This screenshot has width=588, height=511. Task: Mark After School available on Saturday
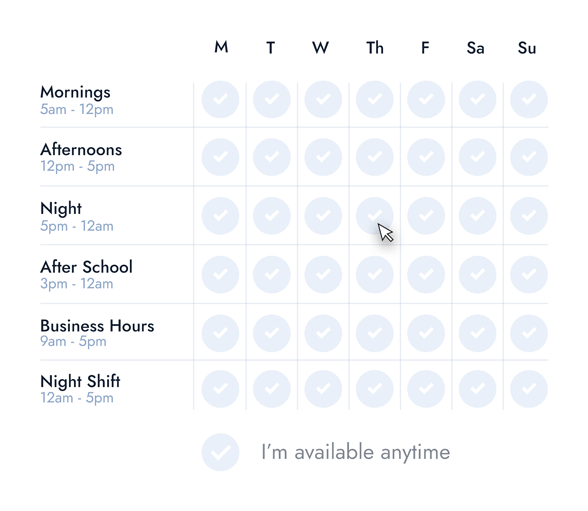pos(477,274)
